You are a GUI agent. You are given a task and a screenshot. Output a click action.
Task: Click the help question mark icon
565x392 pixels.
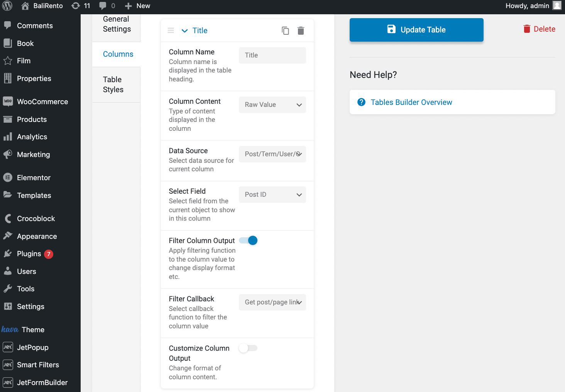click(361, 102)
